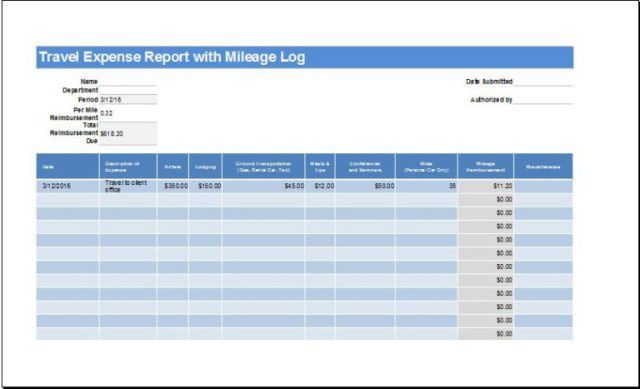
Task: Select the Meals & Tips column header
Action: click(x=320, y=166)
